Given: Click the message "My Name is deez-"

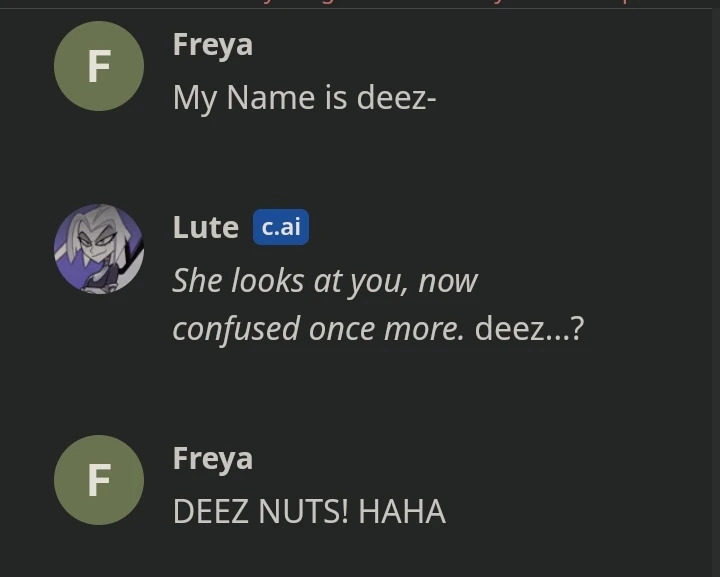Looking at the screenshot, I should click(x=304, y=99).
